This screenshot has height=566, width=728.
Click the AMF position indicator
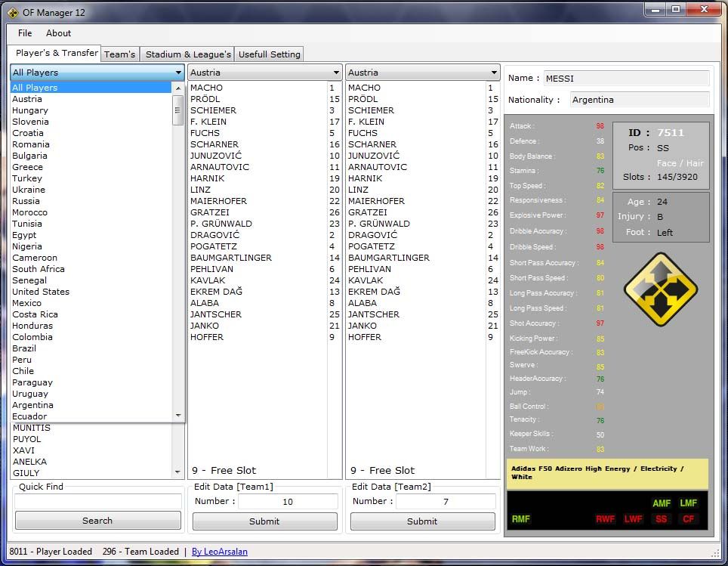point(662,503)
